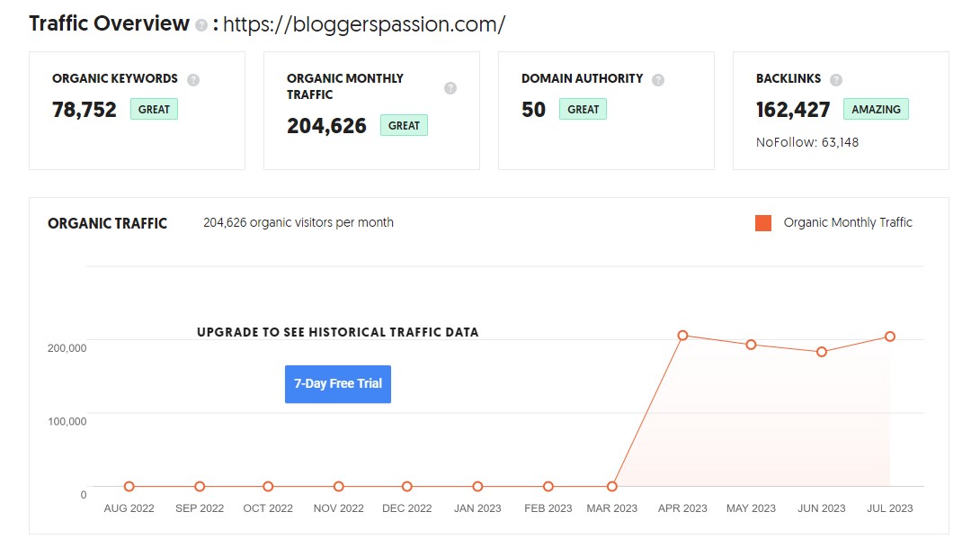Click Organic Monthly Traffic legend label
The height and width of the screenshot is (548, 980).
(x=848, y=222)
